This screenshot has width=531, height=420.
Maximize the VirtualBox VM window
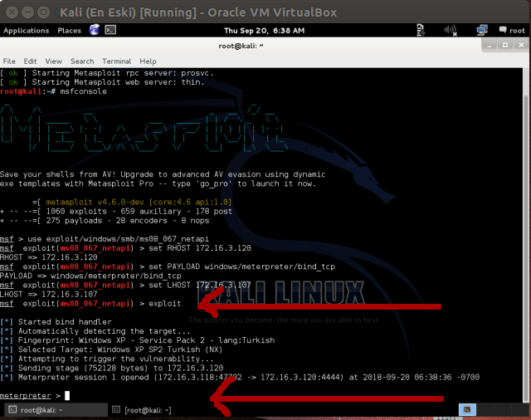43,12
